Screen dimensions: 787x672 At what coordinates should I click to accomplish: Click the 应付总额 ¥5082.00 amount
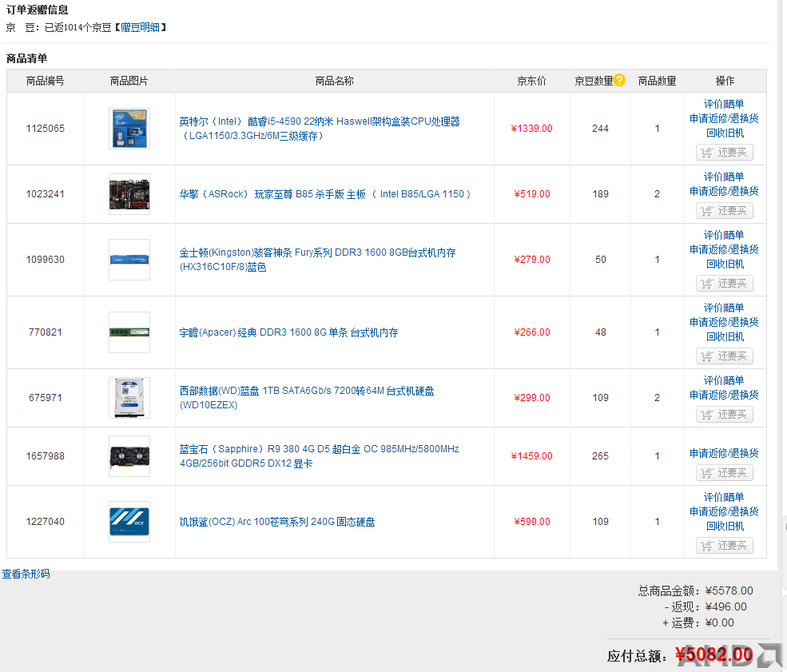pyautogui.click(x=713, y=654)
